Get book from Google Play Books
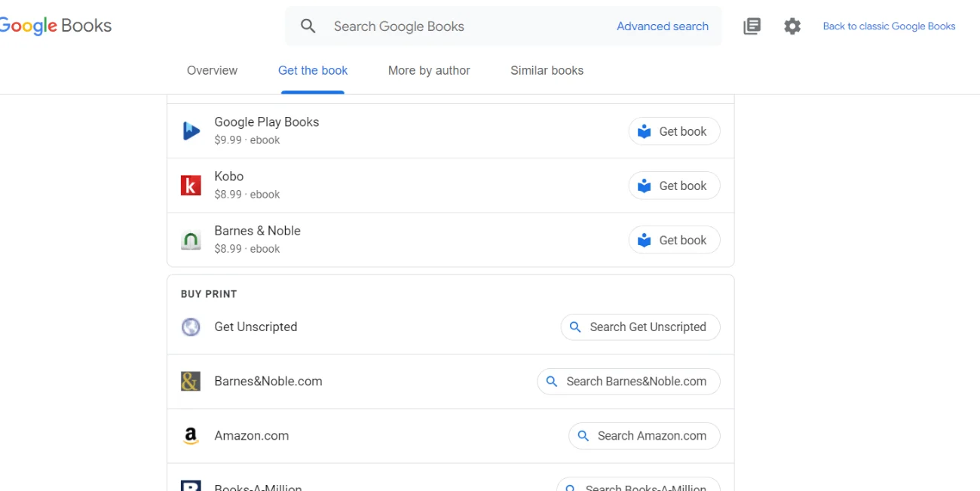The image size is (980, 491). pos(674,131)
